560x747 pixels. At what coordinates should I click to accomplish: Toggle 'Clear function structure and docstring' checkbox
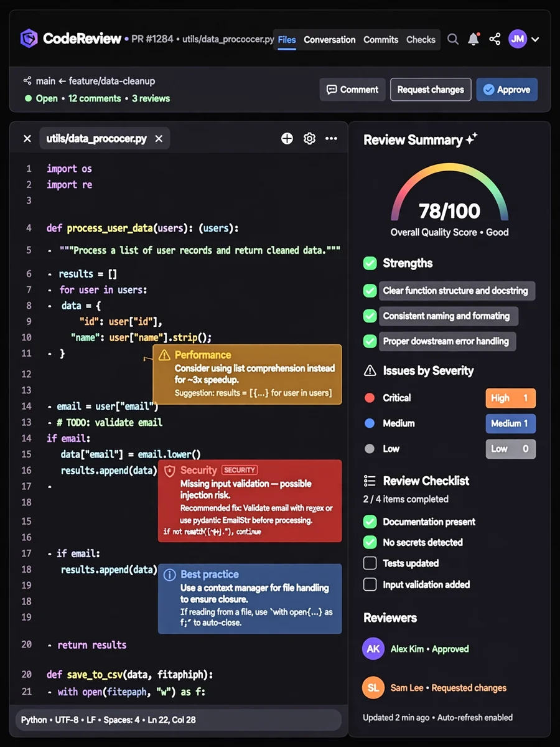pos(370,291)
